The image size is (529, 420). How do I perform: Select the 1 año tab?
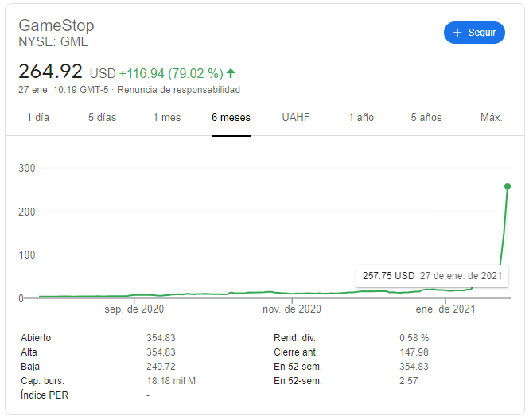click(361, 118)
